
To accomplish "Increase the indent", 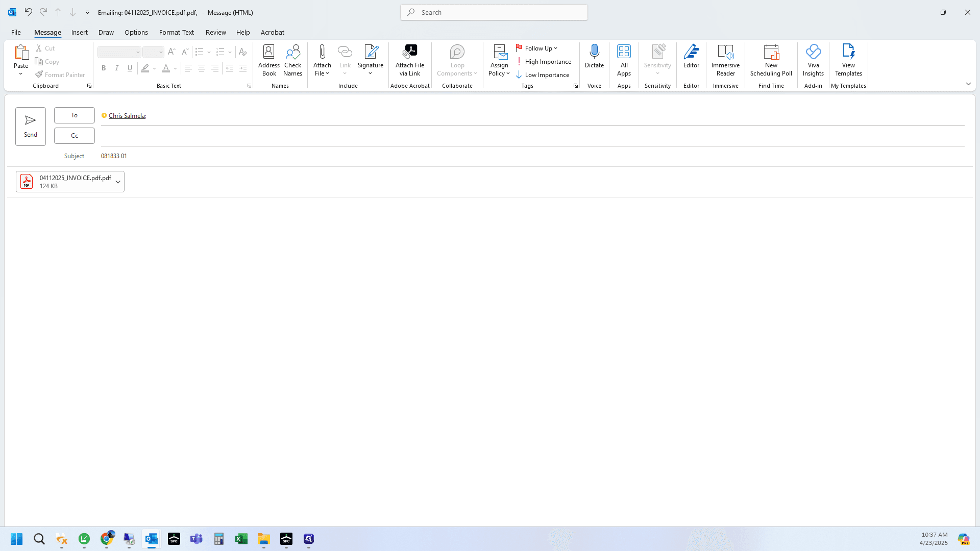I will pos(243,68).
